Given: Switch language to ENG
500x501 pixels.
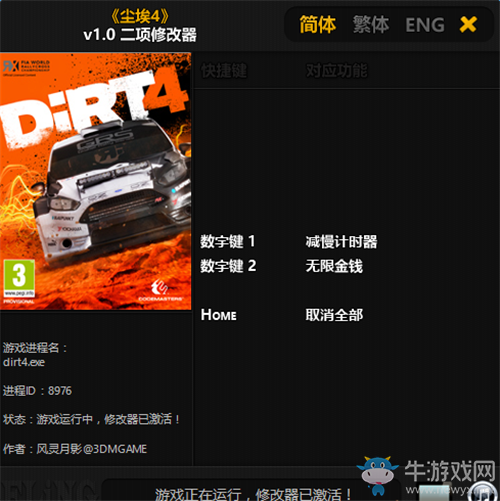Looking at the screenshot, I should tap(425, 25).
